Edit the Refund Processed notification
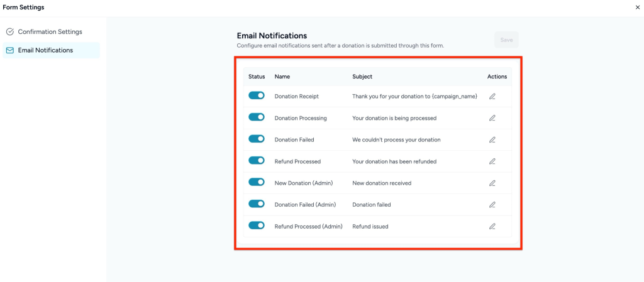 tap(492, 161)
